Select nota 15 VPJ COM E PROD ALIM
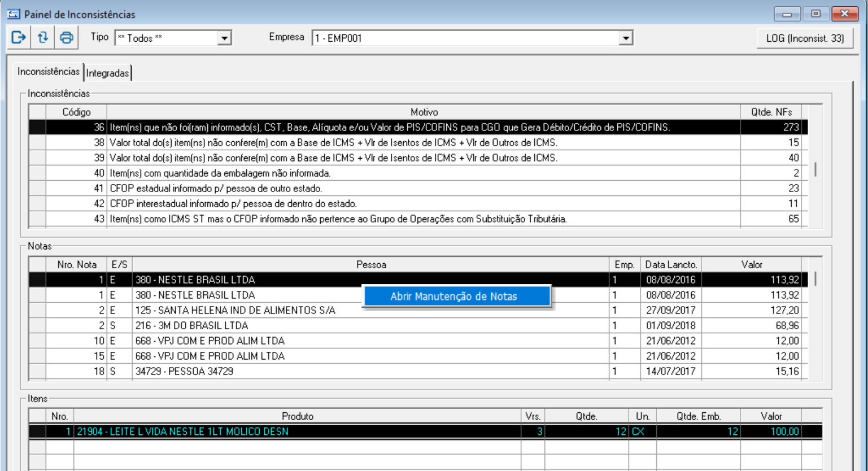 pos(418,356)
